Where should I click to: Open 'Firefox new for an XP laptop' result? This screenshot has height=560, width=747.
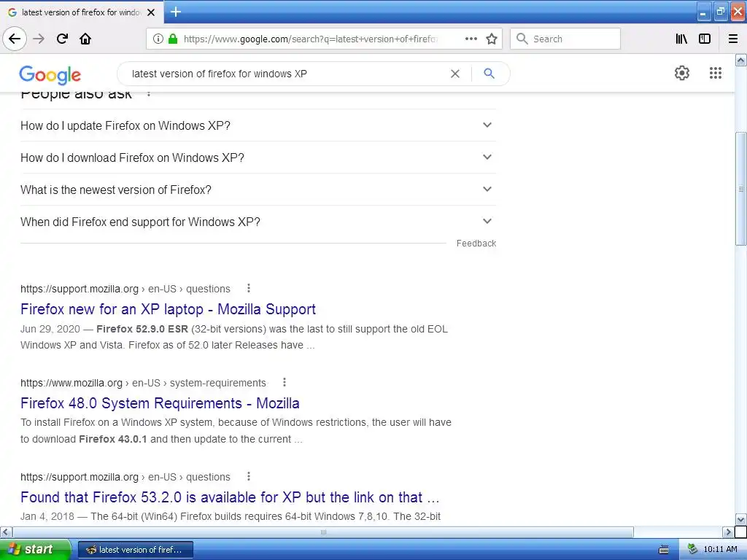point(169,309)
